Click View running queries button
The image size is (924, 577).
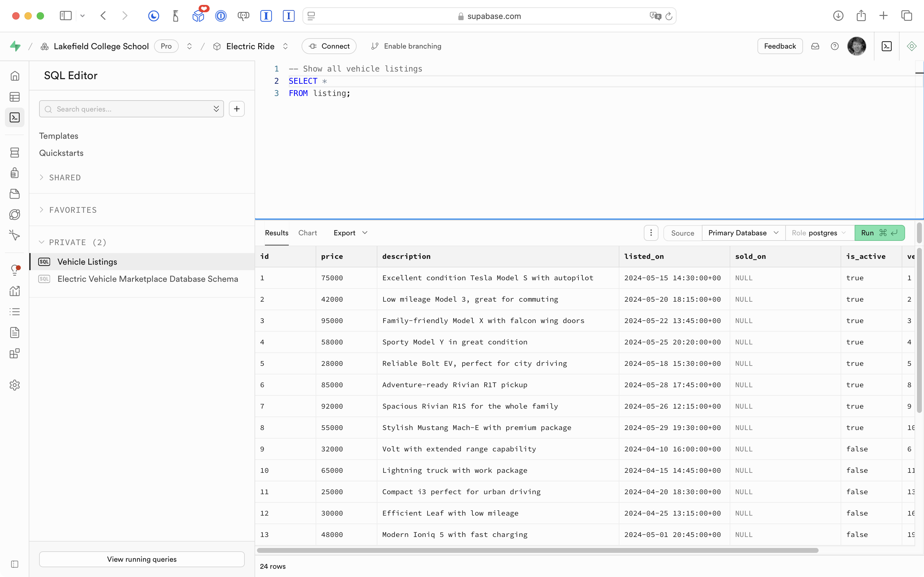coord(141,559)
